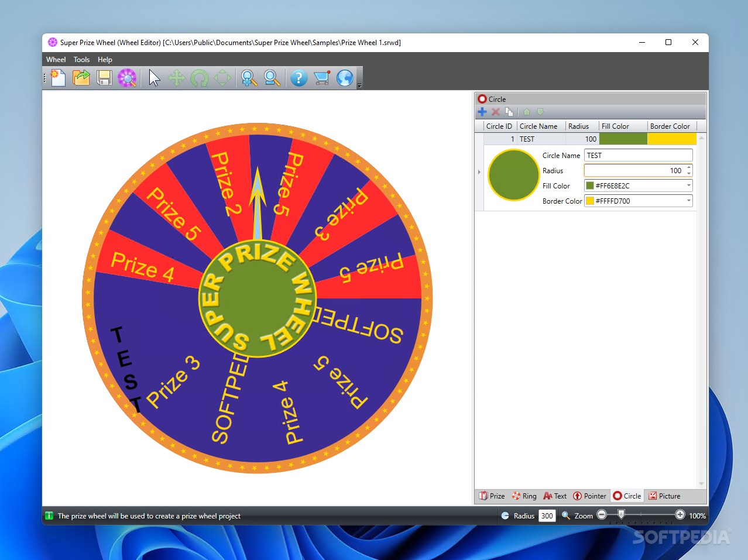Click the zoom slider handle
The width and height of the screenshot is (748, 560).
point(622,514)
